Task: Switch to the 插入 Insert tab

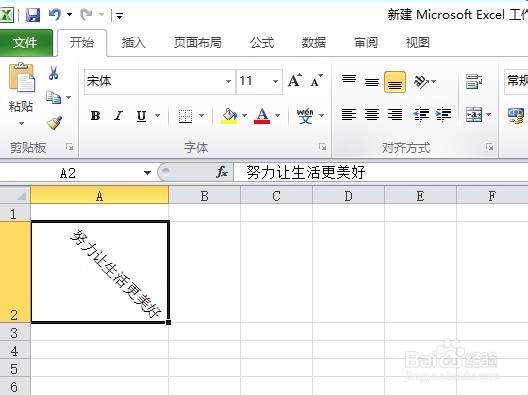Action: pos(133,43)
